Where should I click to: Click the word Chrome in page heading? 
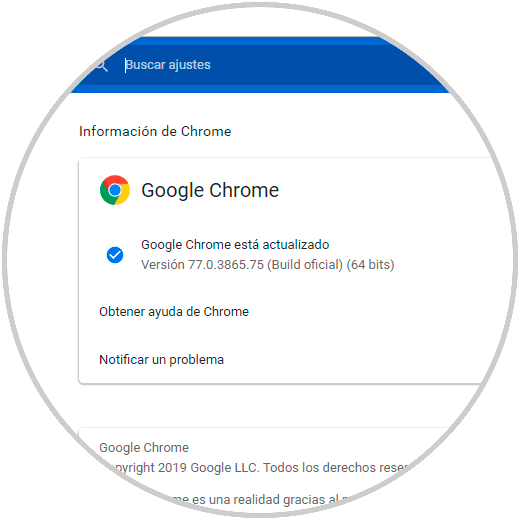tap(206, 131)
